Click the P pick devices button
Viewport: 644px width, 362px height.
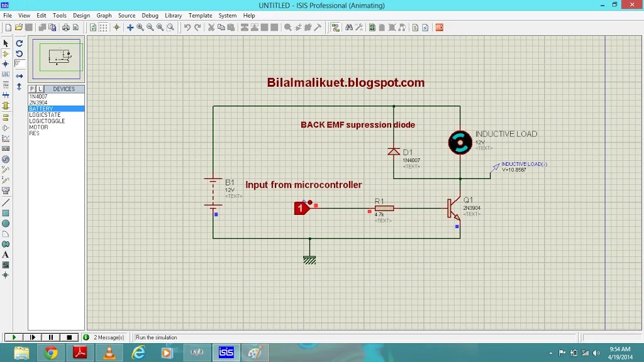coord(30,89)
